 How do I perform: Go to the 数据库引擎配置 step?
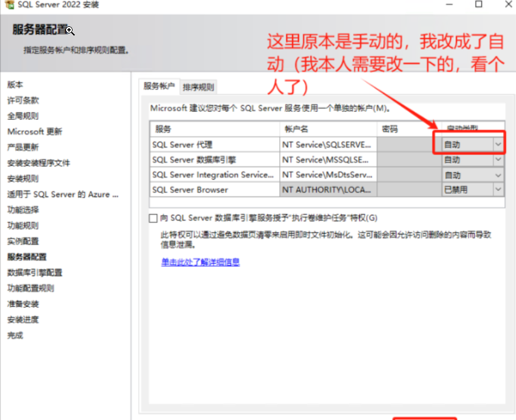click(x=35, y=273)
